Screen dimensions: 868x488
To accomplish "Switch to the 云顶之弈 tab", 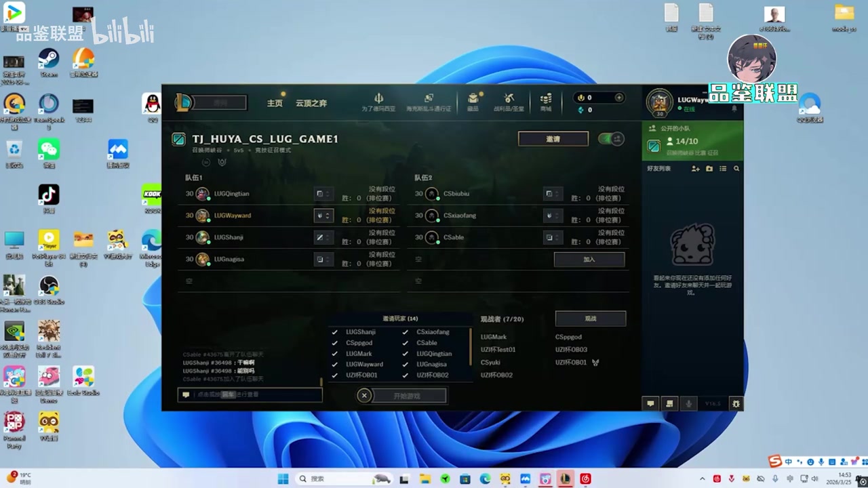I will coord(311,103).
